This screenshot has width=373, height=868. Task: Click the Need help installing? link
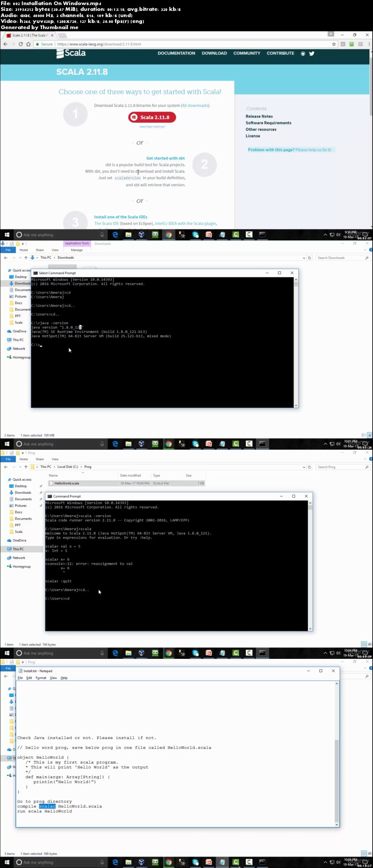pyautogui.click(x=152, y=127)
